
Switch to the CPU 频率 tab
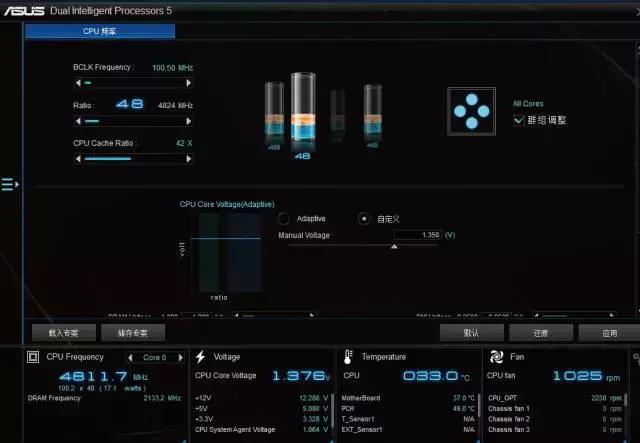coord(100,32)
